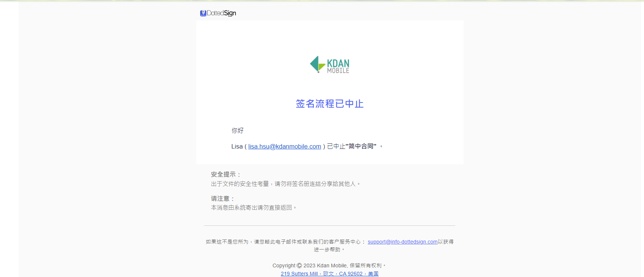Click the text 进一步帮助
This screenshot has width=644, height=277.
(327, 250)
